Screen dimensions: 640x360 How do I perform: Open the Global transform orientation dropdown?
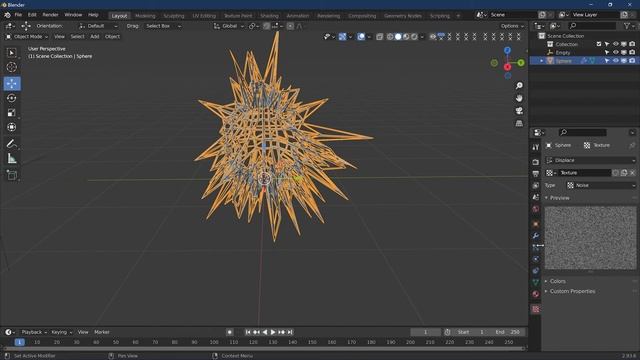tap(229, 26)
